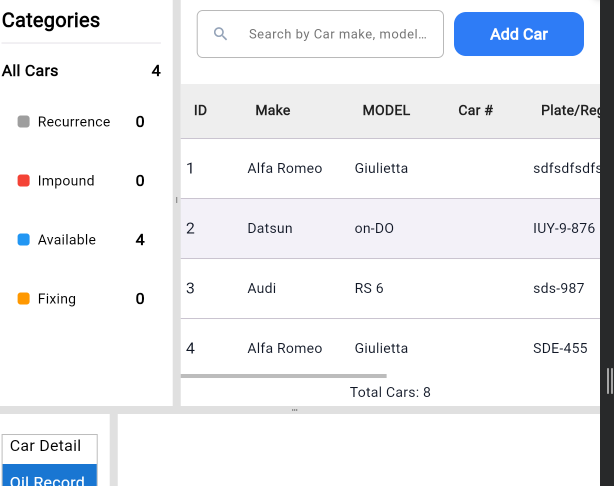This screenshot has height=486, width=614.
Task: Click the horizontal pane splitter handle
Action: pyautogui.click(x=294, y=410)
